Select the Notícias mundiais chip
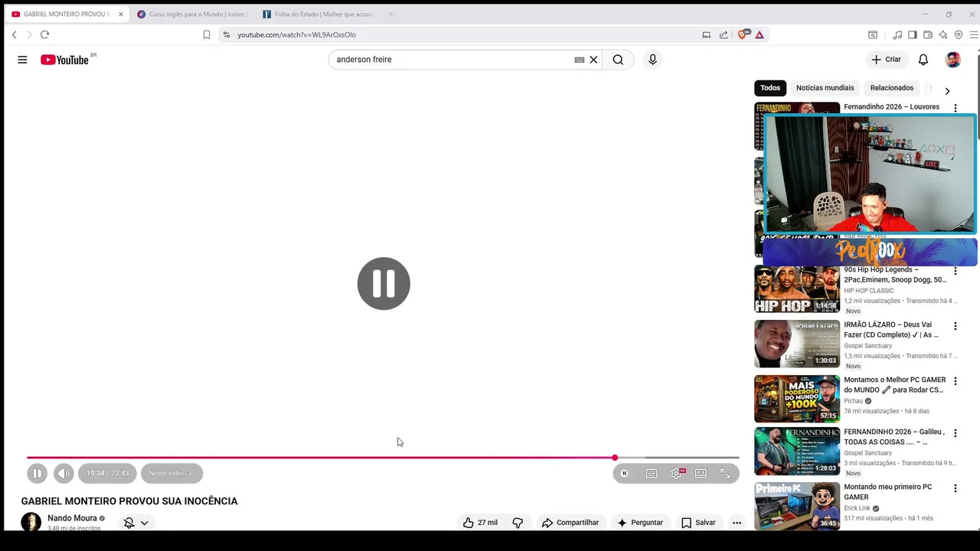The width and height of the screenshot is (980, 551). [825, 88]
